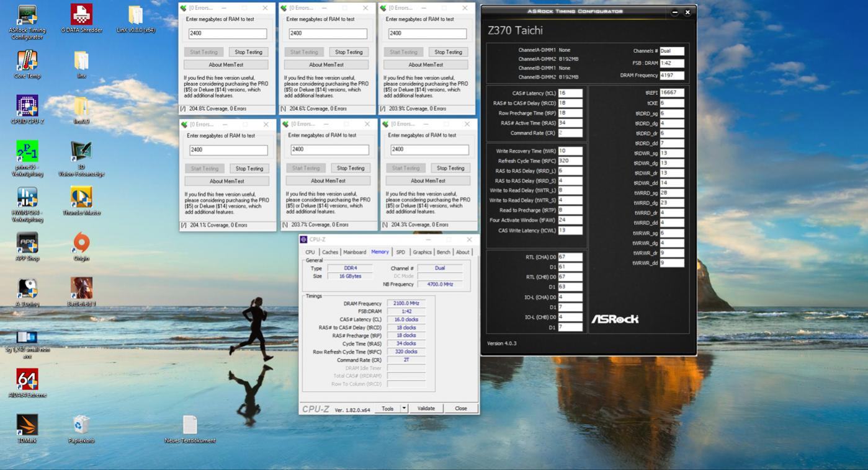The width and height of the screenshot is (868, 470).
Task: Click the FSB : DRAM field in Timing Configurator
Action: [672, 63]
